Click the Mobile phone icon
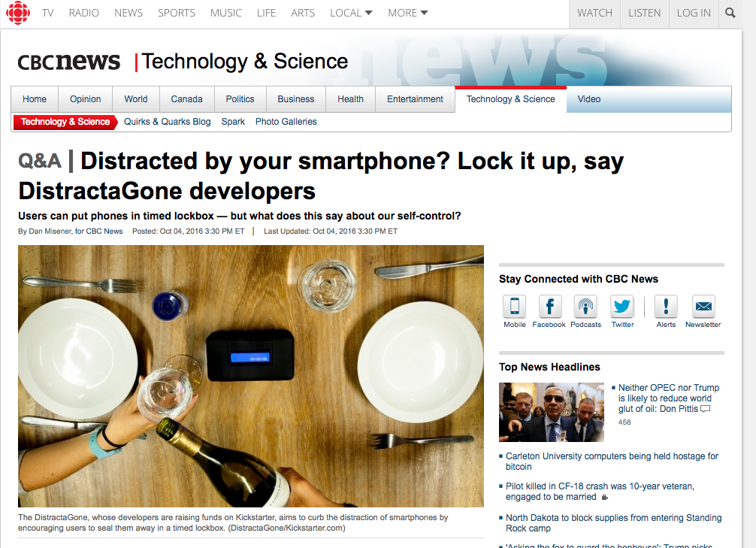Screen dimensions: 756x548 515,306
